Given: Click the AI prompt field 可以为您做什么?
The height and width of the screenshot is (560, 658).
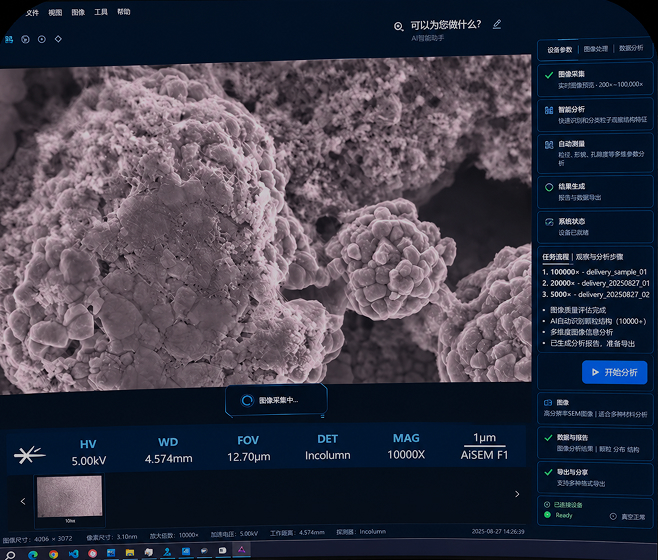Looking at the screenshot, I should pyautogui.click(x=446, y=25).
